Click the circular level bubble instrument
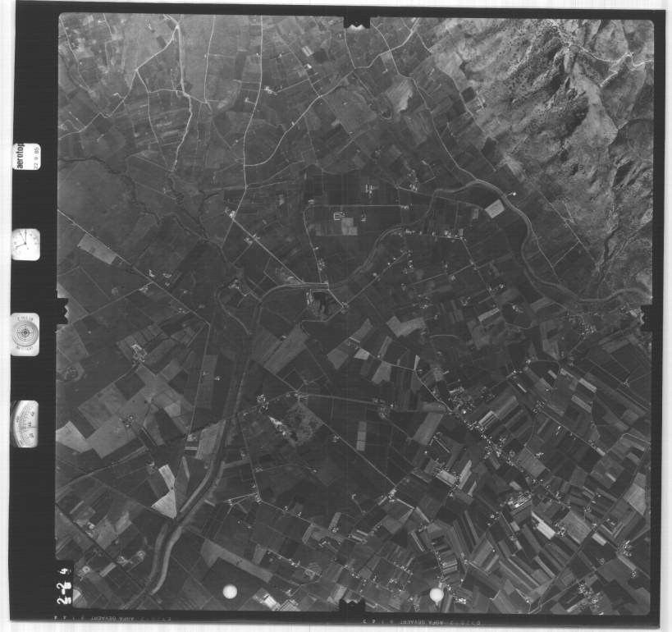The height and width of the screenshot is (632, 672). pos(25,334)
